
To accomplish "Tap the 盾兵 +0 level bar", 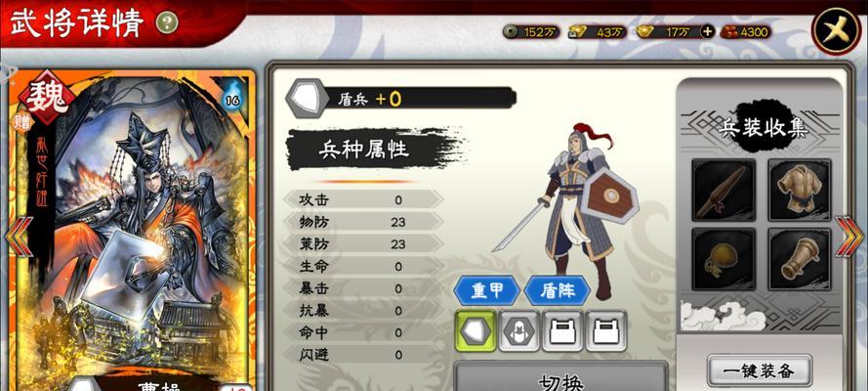I will tap(400, 99).
